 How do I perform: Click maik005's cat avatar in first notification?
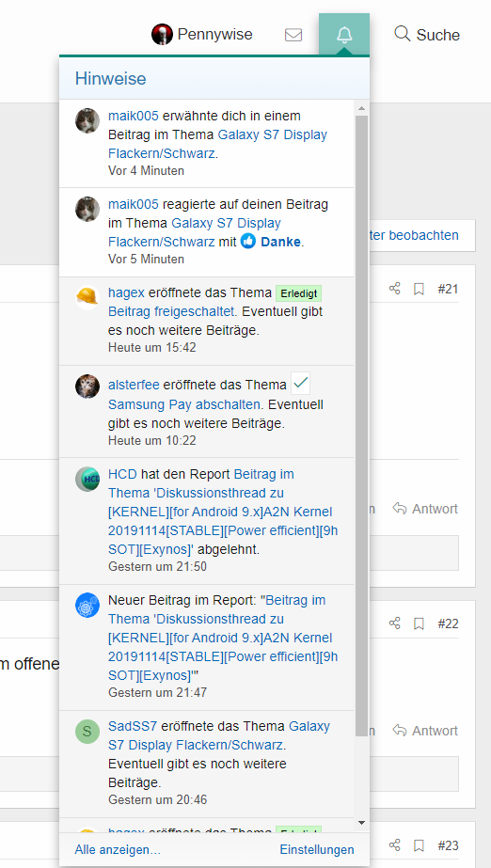point(87,120)
